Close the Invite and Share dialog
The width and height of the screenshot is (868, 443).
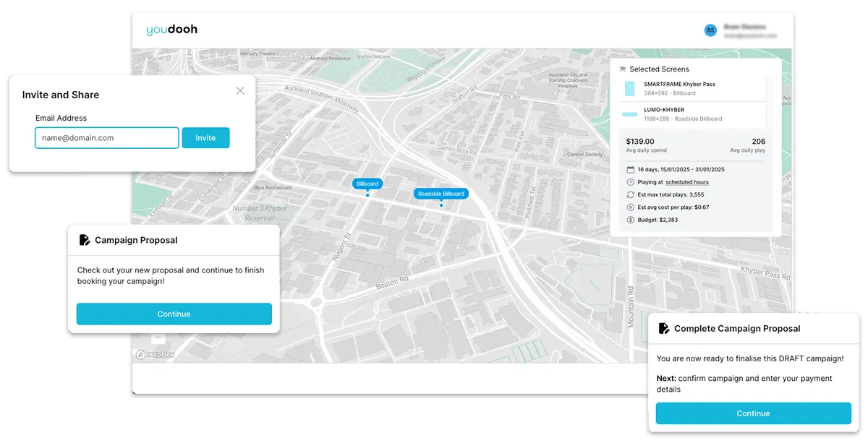(x=240, y=90)
